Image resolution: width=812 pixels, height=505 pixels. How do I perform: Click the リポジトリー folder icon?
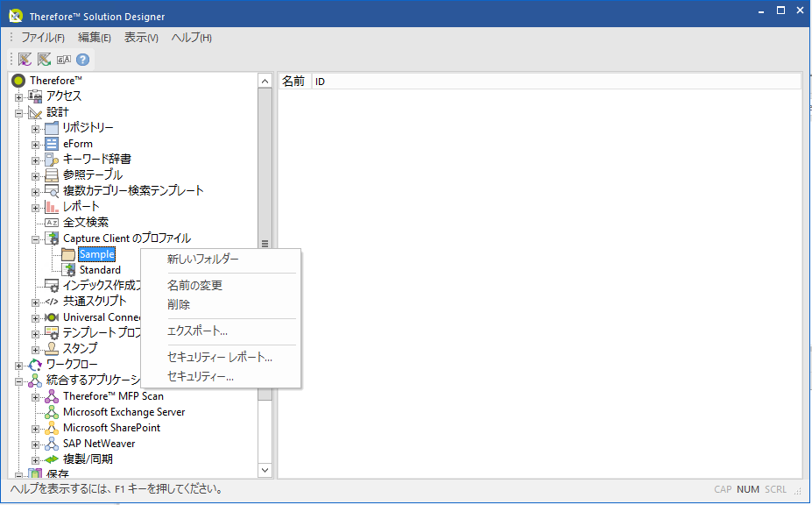[x=52, y=127]
